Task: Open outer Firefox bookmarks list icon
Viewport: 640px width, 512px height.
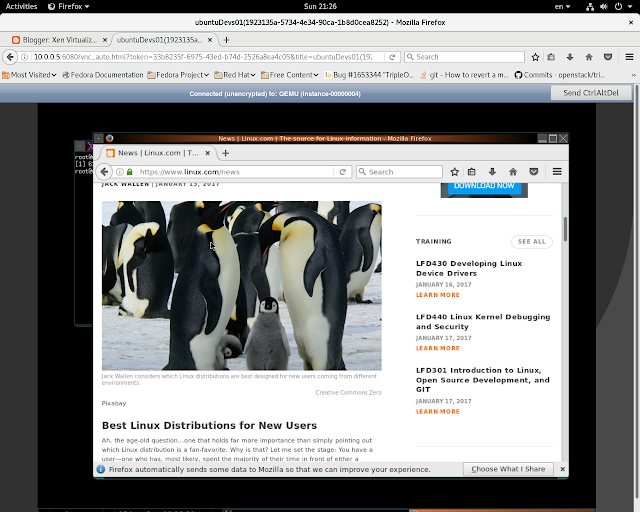Action: (x=551, y=57)
